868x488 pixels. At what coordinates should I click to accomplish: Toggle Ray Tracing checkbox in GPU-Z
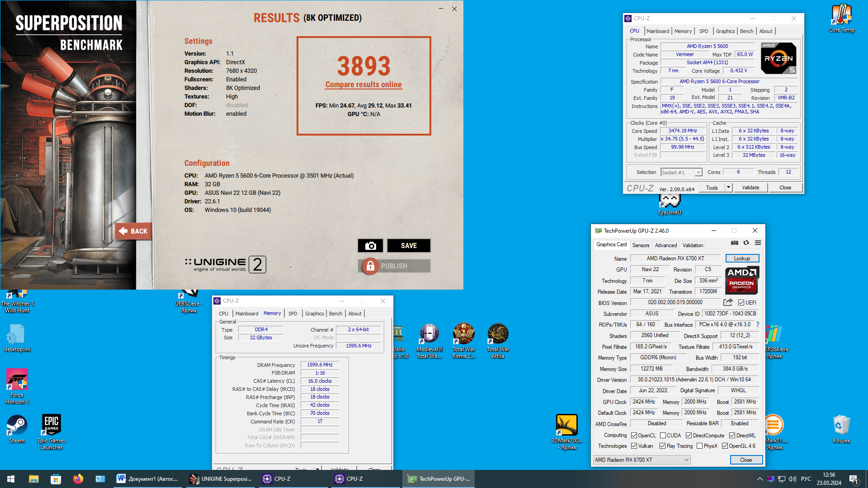pyautogui.click(x=662, y=446)
